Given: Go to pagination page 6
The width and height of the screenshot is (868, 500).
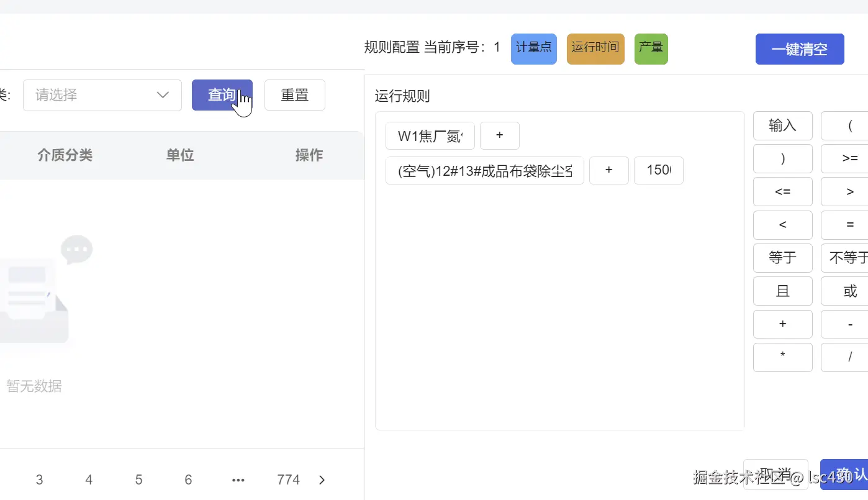Looking at the screenshot, I should click(x=189, y=480).
